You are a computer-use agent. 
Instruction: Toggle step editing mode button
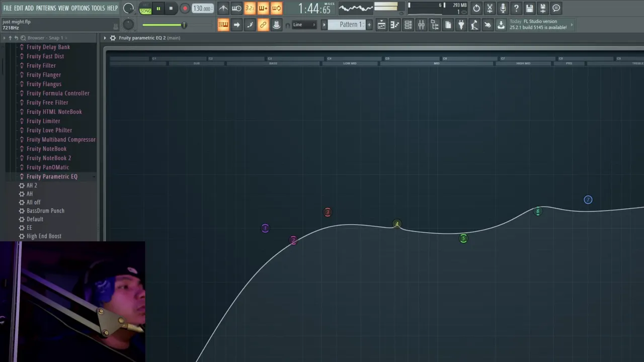[x=250, y=25]
